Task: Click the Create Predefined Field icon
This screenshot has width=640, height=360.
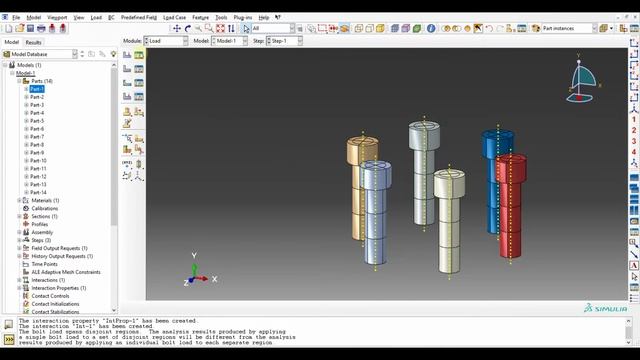Action: click(127, 83)
